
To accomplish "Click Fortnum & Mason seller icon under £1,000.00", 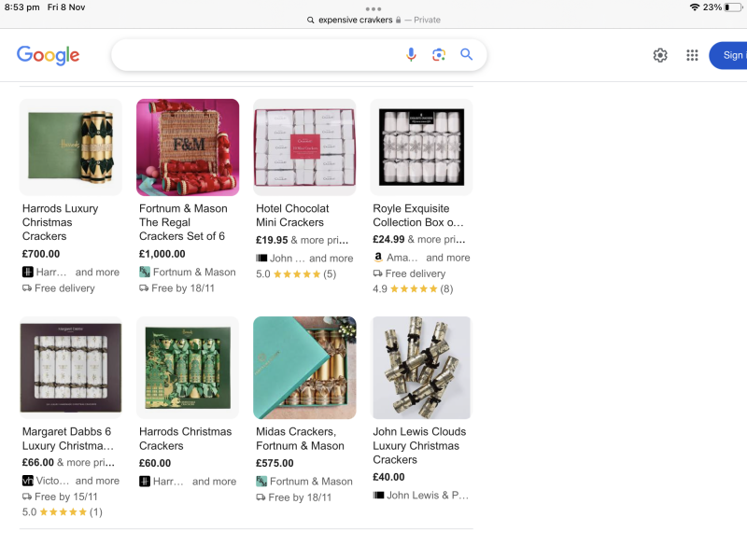I will point(145,272).
